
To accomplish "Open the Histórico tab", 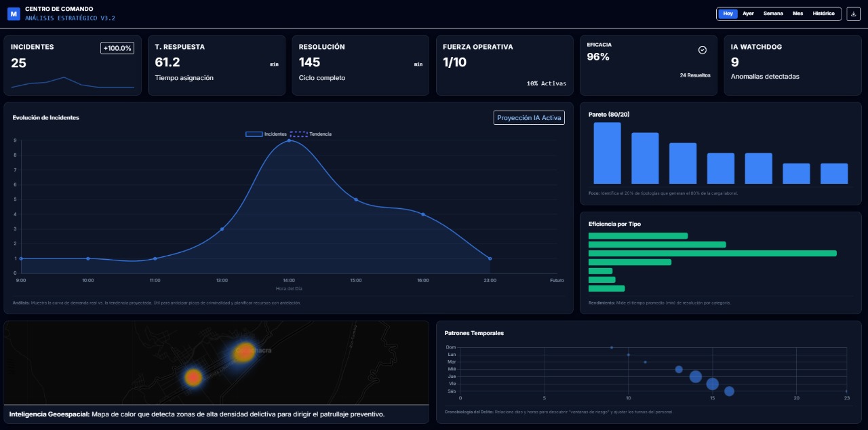I will tap(823, 14).
